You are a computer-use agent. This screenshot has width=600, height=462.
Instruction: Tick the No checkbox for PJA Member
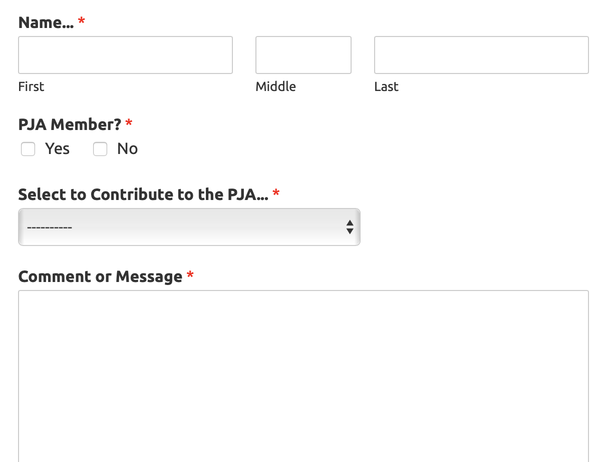100,149
